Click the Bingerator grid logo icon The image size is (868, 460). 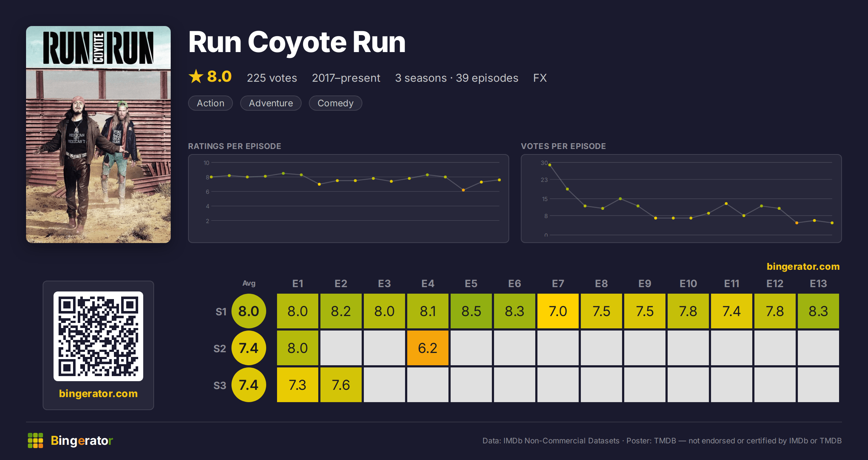pos(35,440)
